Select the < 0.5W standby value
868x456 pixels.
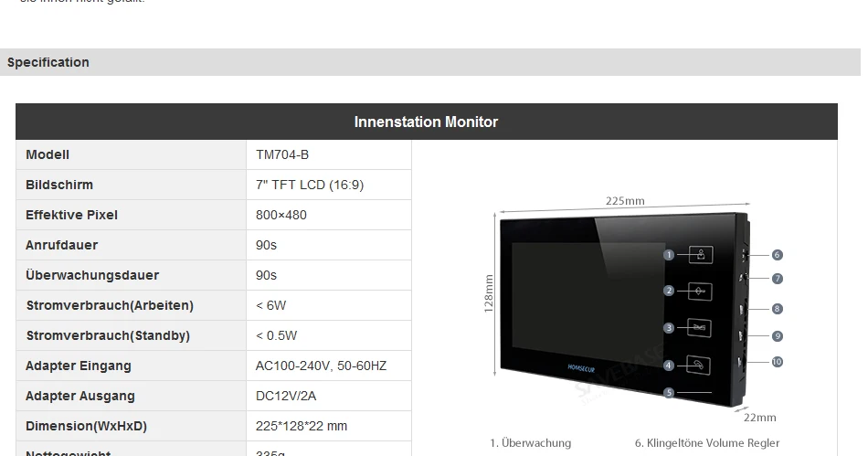[277, 335]
